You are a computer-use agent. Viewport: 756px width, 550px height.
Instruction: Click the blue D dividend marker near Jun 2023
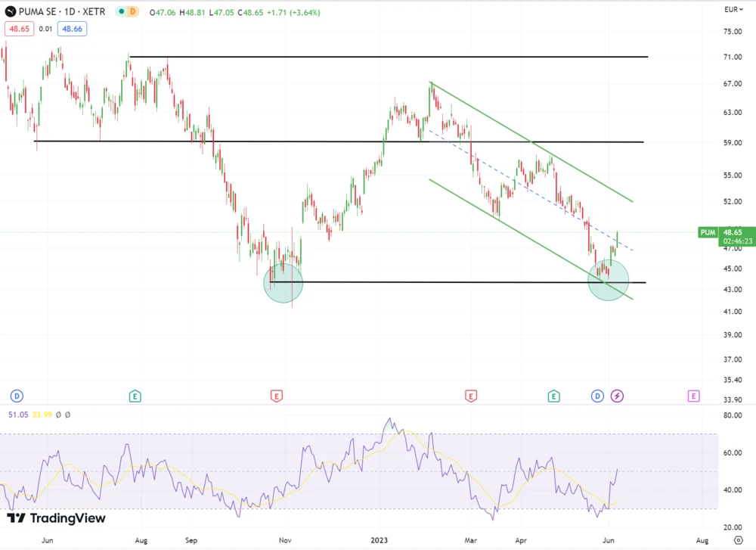tap(597, 396)
